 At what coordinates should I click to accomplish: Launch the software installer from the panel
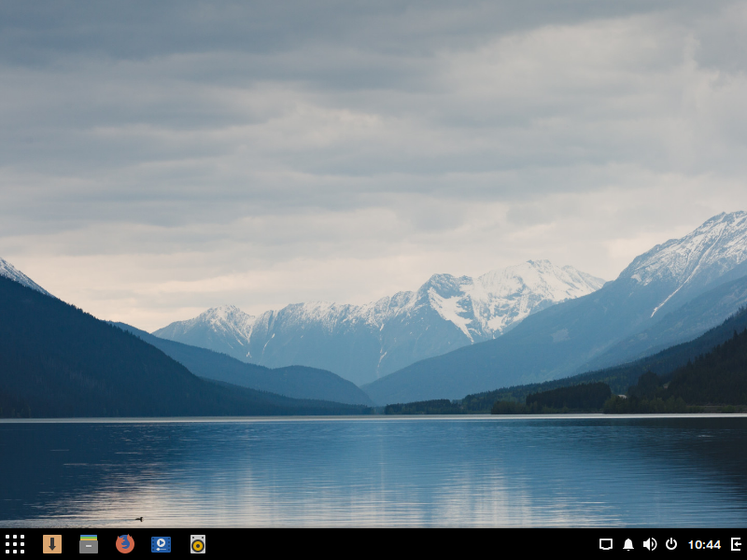(52, 544)
